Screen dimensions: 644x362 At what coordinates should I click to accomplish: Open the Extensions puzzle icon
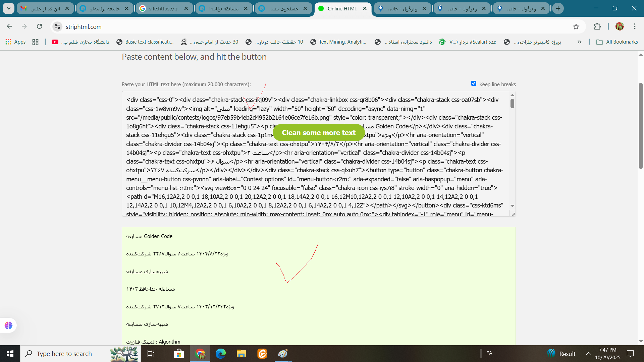[x=597, y=26]
